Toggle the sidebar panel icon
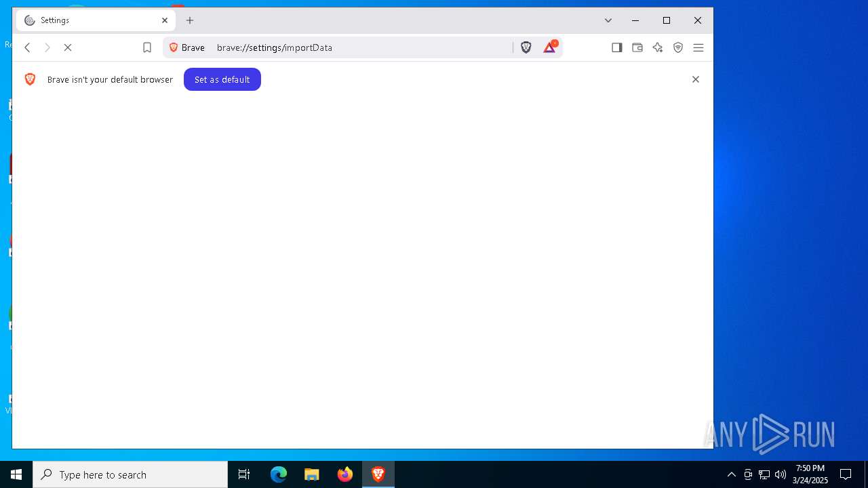 (617, 47)
